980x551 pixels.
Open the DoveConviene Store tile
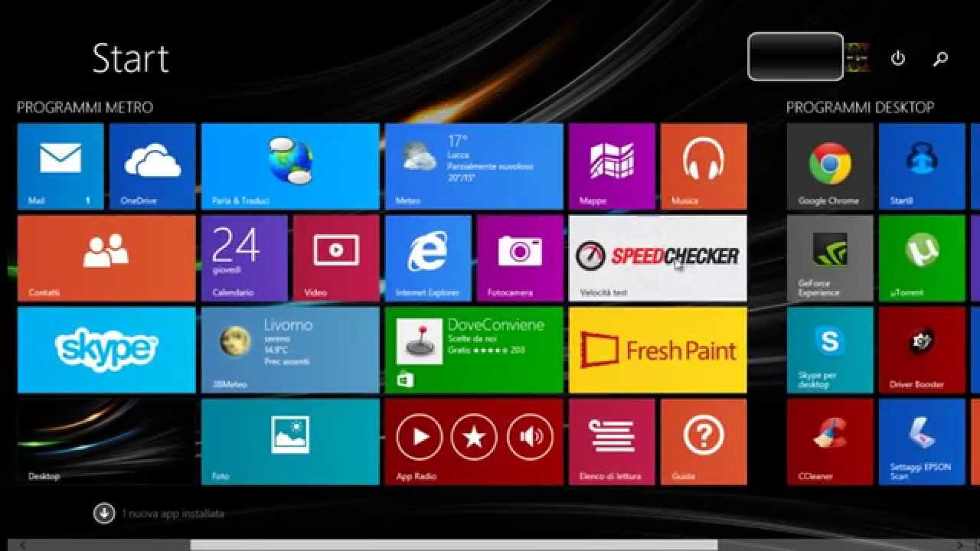click(x=474, y=350)
